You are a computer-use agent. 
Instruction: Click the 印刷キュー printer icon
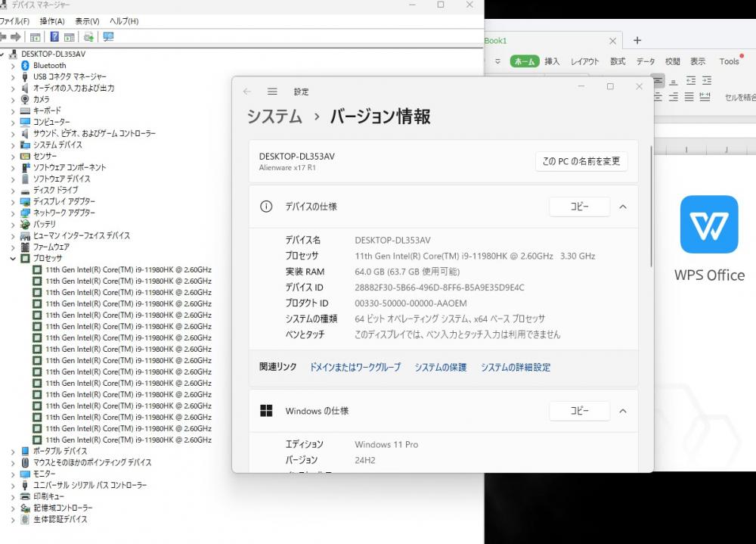point(25,496)
